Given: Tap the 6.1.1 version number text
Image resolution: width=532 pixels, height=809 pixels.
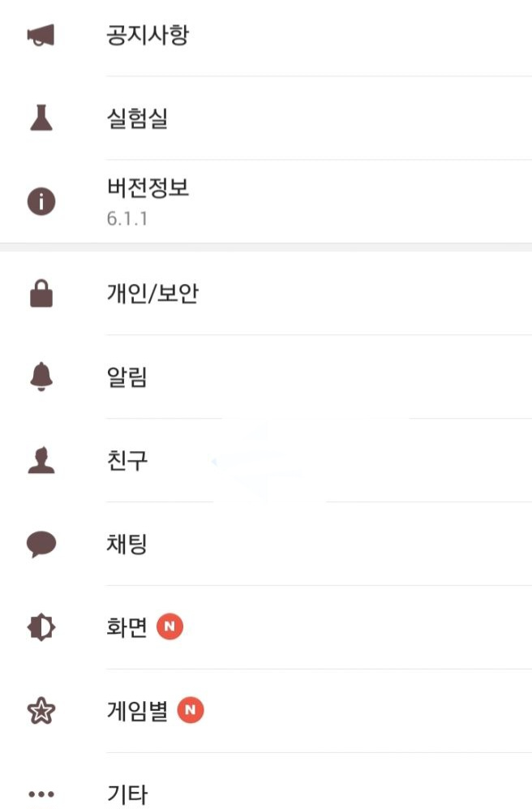Looking at the screenshot, I should point(127,219).
